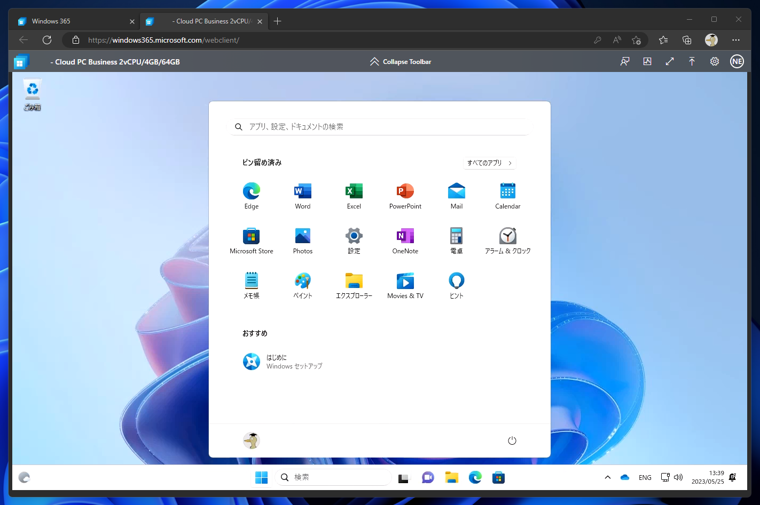
Task: Launch Microsoft Store from pinned apps
Action: [251, 240]
